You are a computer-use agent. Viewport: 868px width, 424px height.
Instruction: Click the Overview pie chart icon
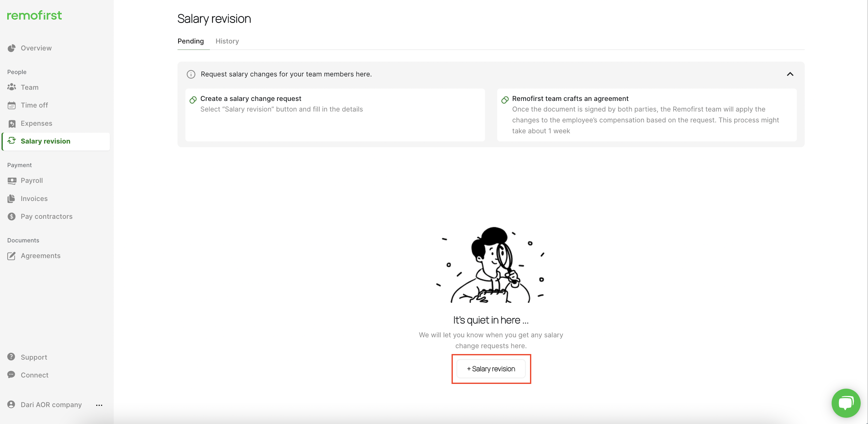[11, 48]
